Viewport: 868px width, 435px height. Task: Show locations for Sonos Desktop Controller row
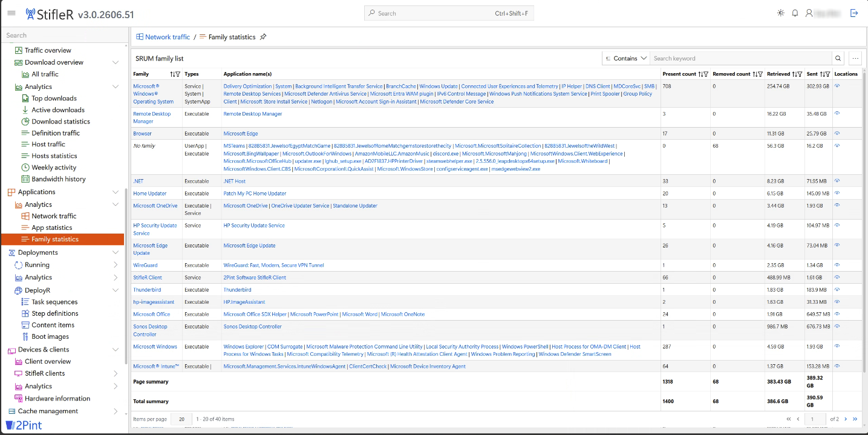tap(837, 326)
